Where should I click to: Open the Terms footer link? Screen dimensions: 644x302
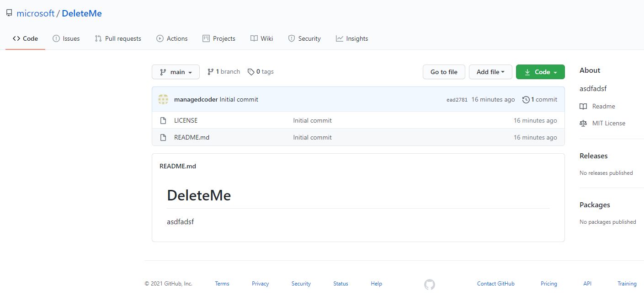click(222, 284)
